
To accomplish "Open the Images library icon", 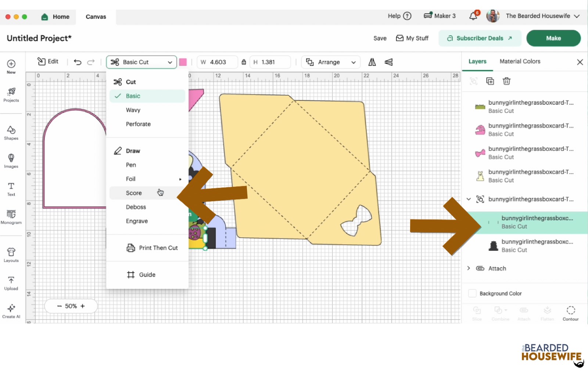I will [11, 161].
